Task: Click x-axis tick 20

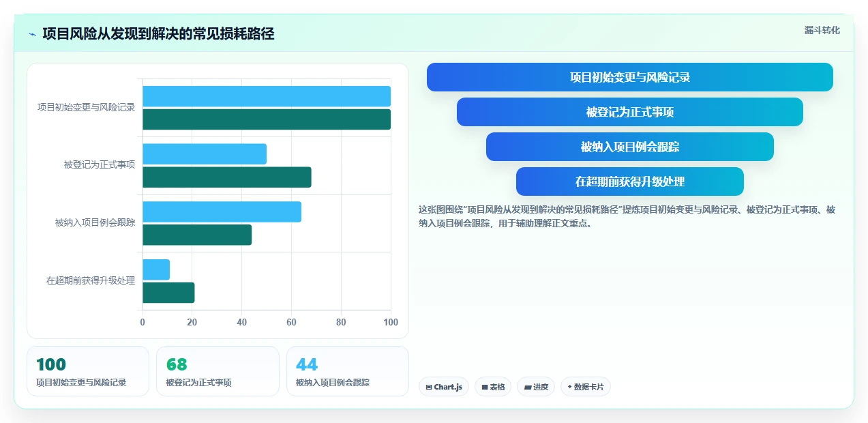Action: click(192, 322)
